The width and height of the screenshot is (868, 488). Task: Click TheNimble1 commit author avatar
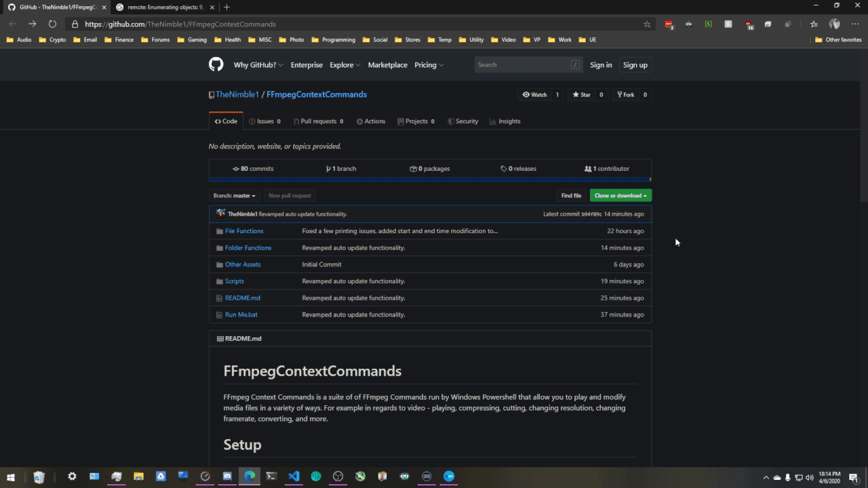click(220, 213)
